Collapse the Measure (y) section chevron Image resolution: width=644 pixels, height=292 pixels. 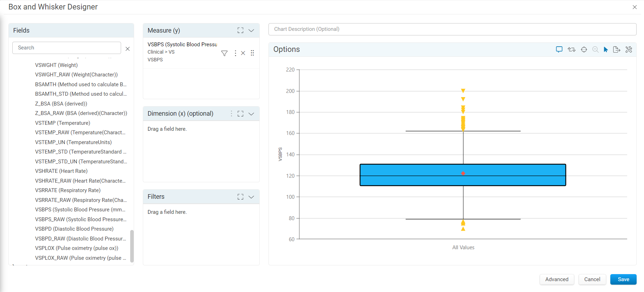251,30
